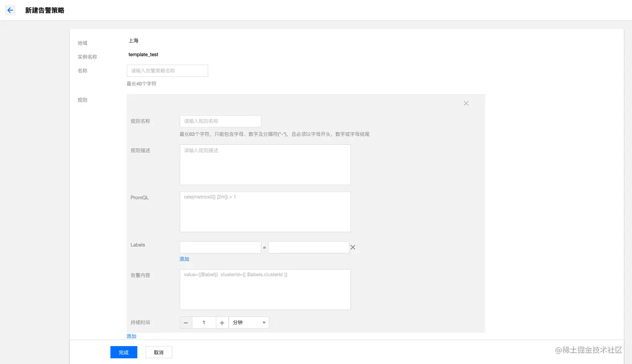Go back using the blue arrow icon

10,10
